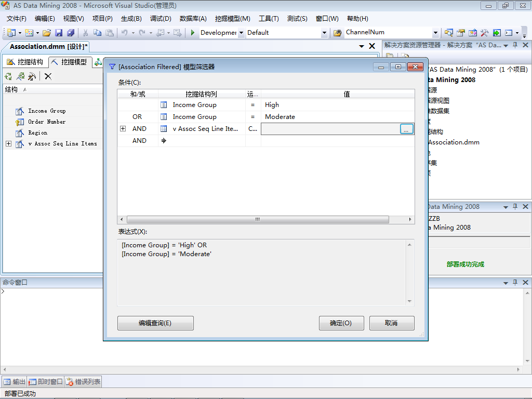Open Solution Explorer from the toolbar icon
The width and height of the screenshot is (532, 399).
tap(448, 33)
